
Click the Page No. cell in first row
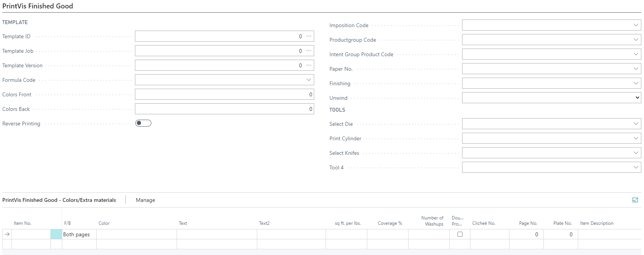pos(526,234)
